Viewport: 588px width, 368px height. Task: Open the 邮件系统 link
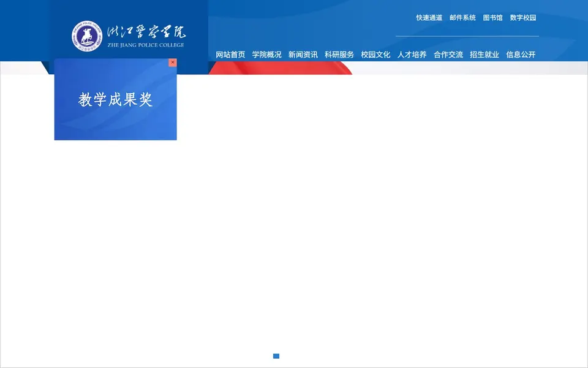tap(462, 18)
